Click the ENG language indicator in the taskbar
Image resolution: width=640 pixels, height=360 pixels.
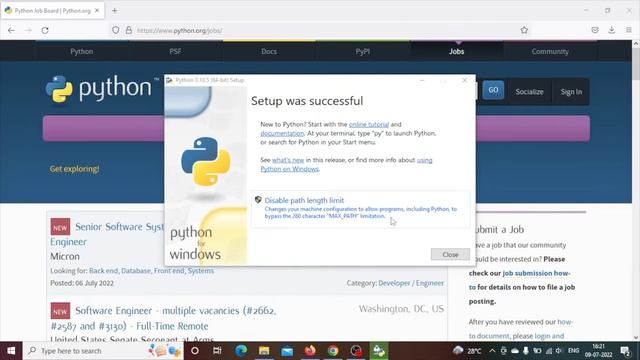(573, 351)
